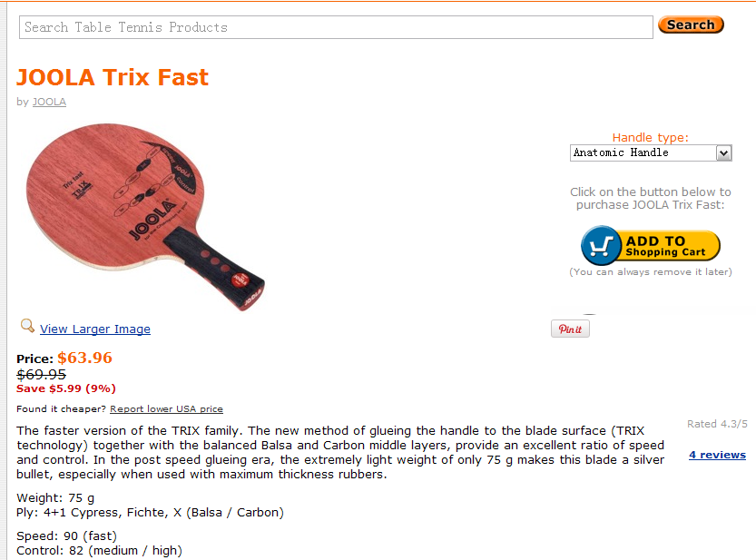
Task: Open the View Larger Image link
Action: click(95, 329)
